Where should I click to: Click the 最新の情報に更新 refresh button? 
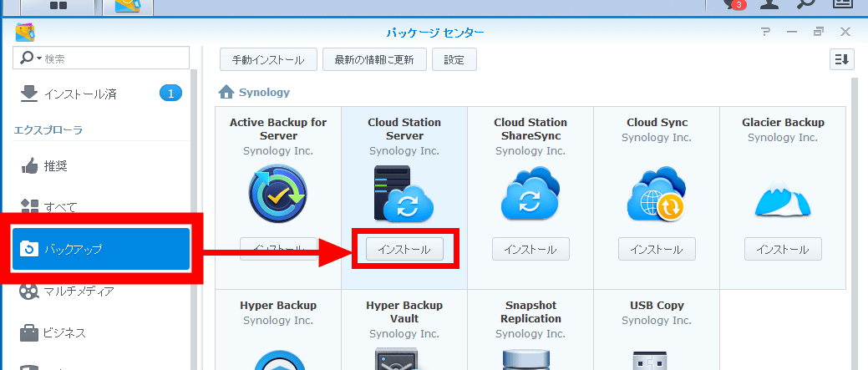[374, 60]
